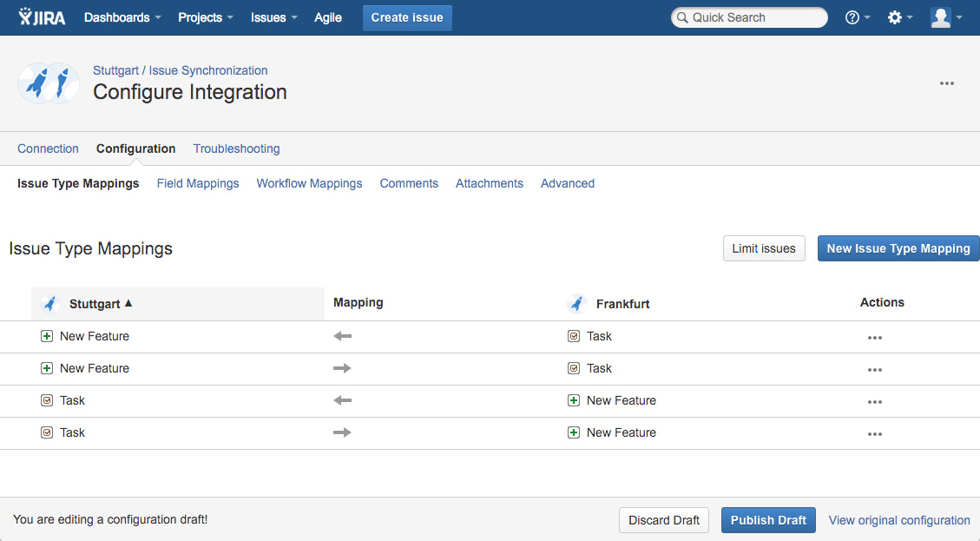980x541 pixels.
Task: Click the left arrow in the first New Feature row
Action: [343, 336]
